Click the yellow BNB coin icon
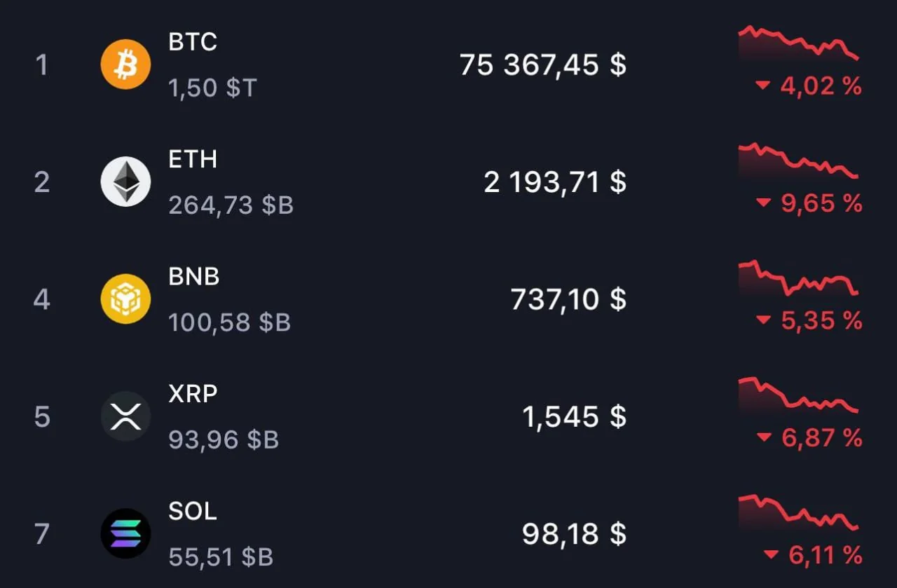Image resolution: width=897 pixels, height=588 pixels. (125, 299)
